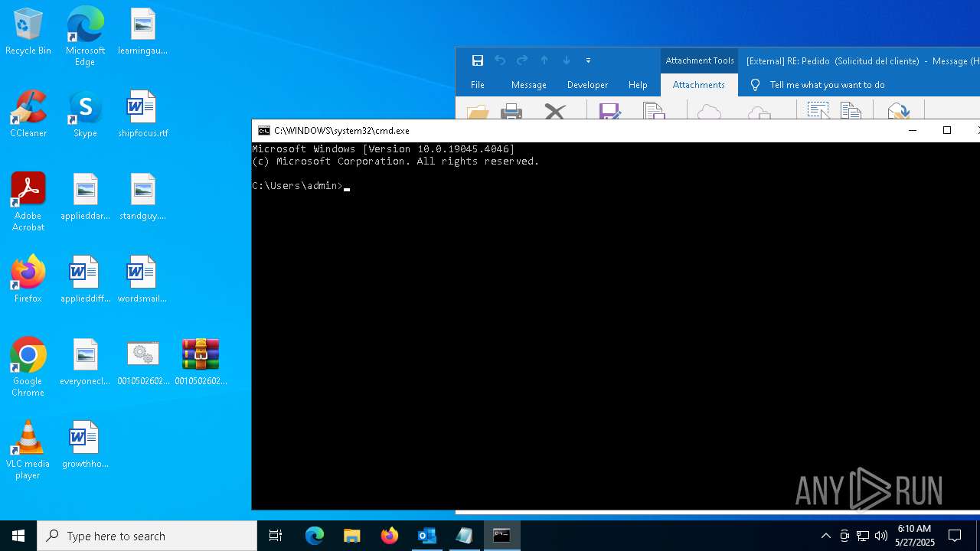The height and width of the screenshot is (551, 980).
Task: Open Adobe Acrobat desktop shortcut
Action: point(28,202)
